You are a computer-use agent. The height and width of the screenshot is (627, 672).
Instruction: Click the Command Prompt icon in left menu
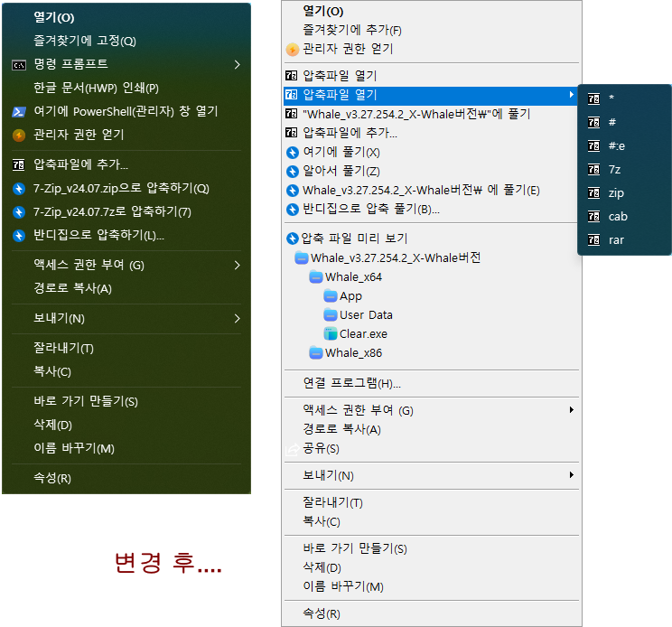point(19,65)
